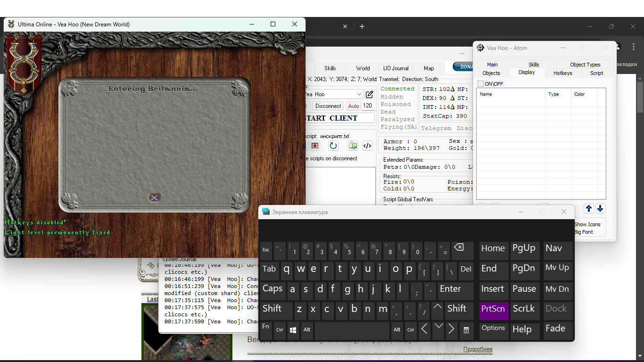Switch to Skills tab in Atom window
This screenshot has width=644, height=362.
pos(534,65)
